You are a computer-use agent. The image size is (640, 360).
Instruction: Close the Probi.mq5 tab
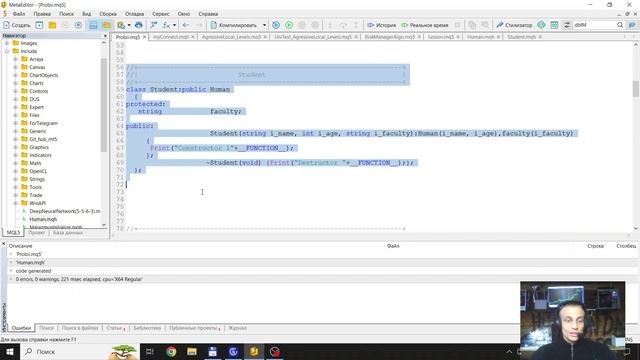(x=144, y=37)
